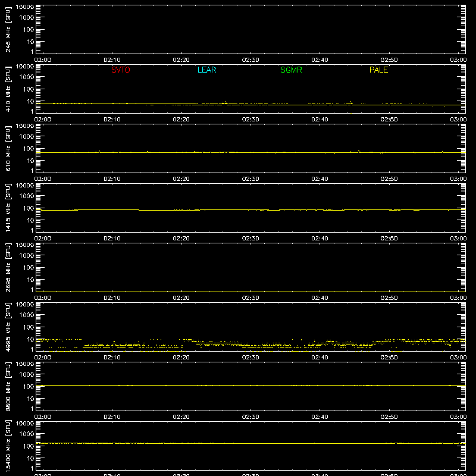Viewport: 476px width, 476px height.
Task: Click the yellow flux trace in the 15400 MHz panel
Action: click(250, 443)
